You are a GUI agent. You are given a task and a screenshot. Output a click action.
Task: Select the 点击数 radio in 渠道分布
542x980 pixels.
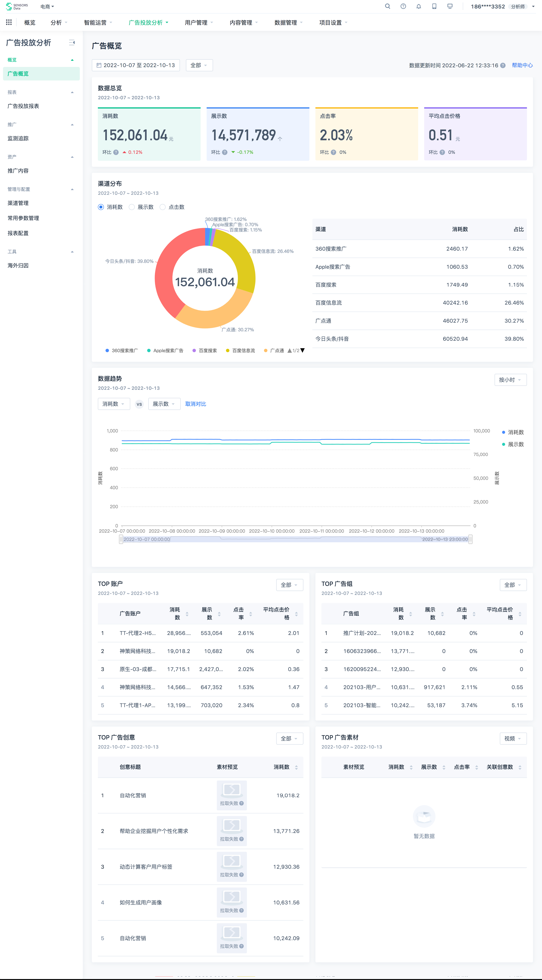(163, 207)
